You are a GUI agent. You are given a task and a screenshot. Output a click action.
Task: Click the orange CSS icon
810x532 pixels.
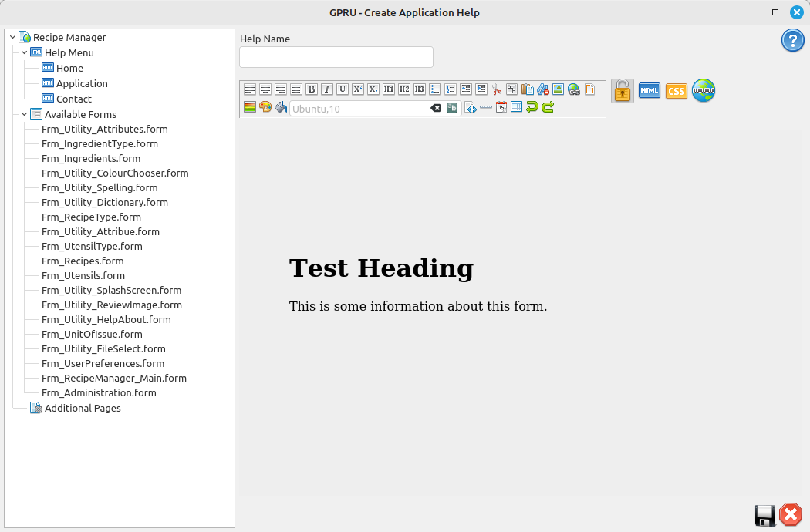(676, 91)
